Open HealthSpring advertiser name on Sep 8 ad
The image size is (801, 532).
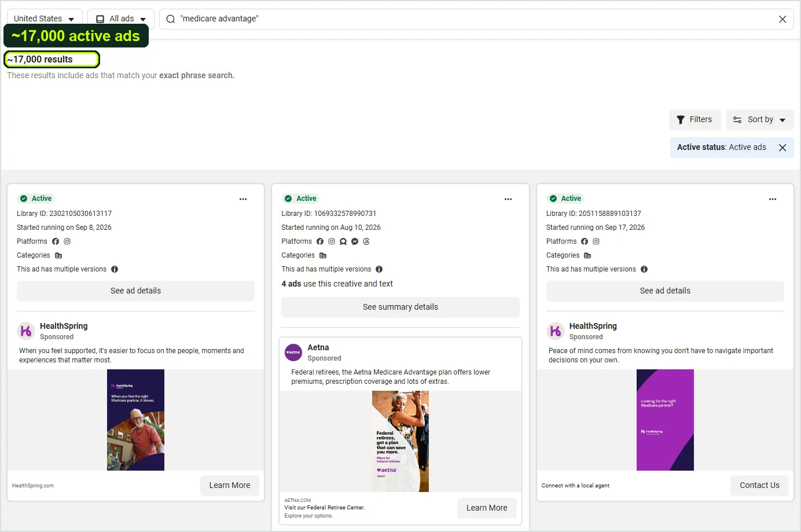tap(64, 326)
